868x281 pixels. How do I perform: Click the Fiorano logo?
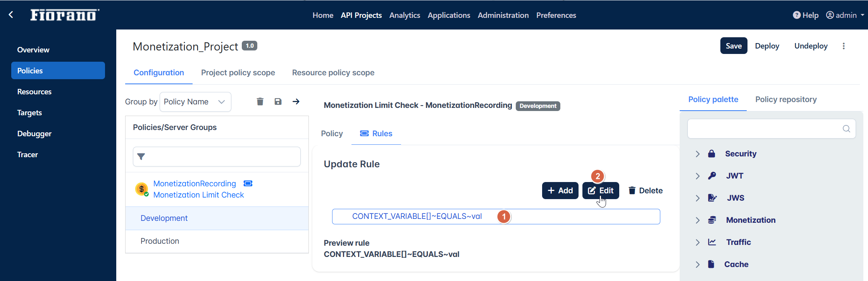65,15
